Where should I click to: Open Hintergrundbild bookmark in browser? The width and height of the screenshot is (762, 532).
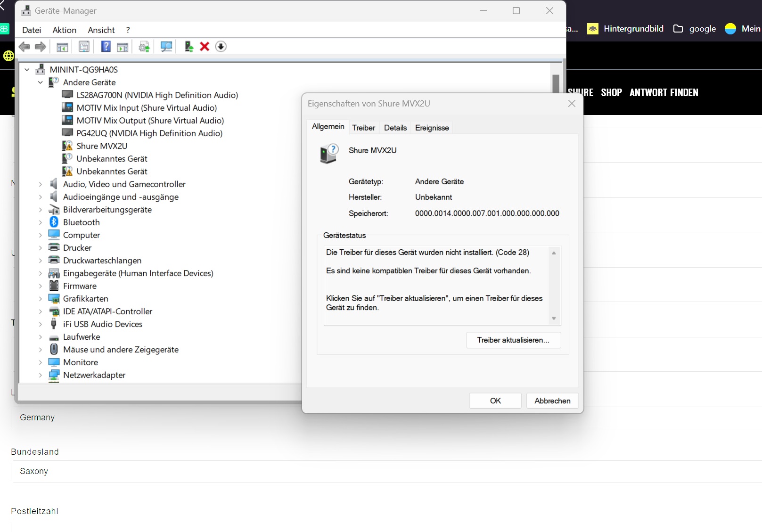tap(625, 29)
